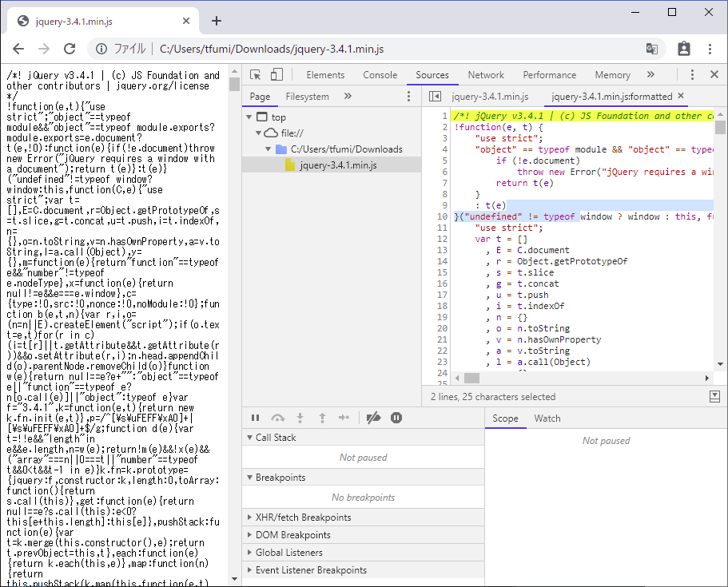Show more navigator tabs
This screenshot has width=728, height=587.
coord(348,96)
